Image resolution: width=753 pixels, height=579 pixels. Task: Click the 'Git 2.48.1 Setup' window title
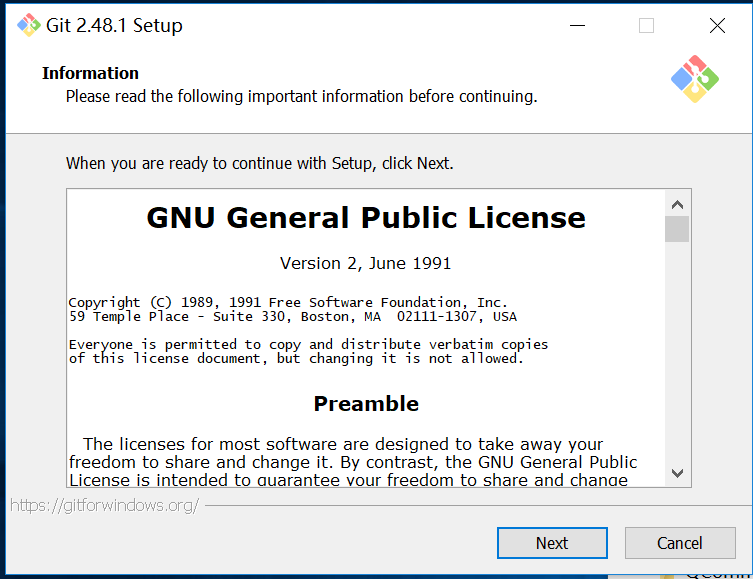tap(114, 25)
